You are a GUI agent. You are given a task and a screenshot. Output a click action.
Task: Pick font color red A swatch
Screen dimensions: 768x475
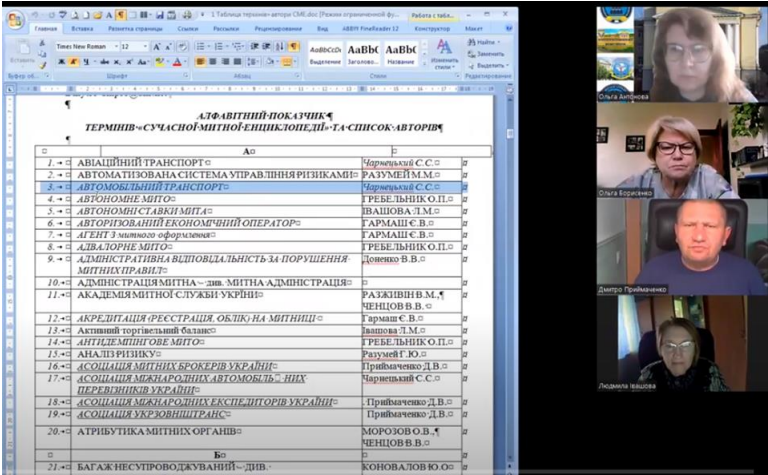coord(177,62)
